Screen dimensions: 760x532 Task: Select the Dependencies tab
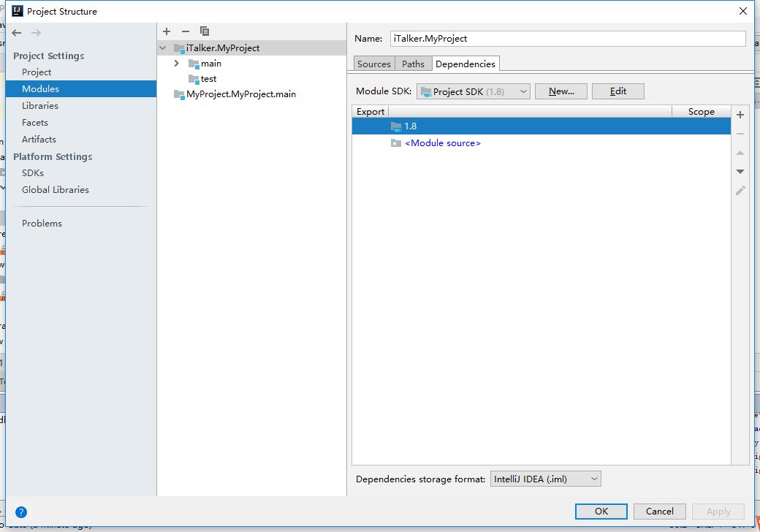coord(465,64)
